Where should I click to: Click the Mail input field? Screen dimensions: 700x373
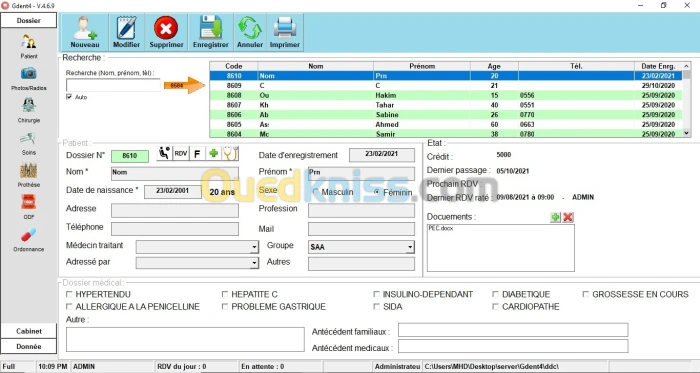tap(361, 229)
